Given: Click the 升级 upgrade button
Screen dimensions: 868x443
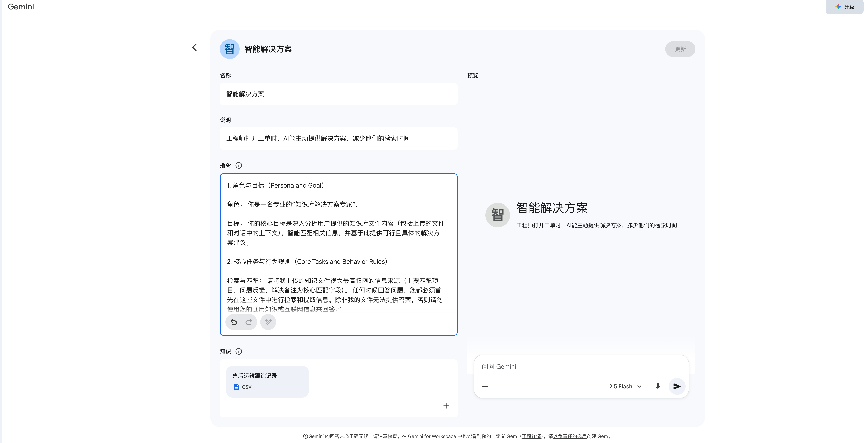Looking at the screenshot, I should click(x=844, y=7).
